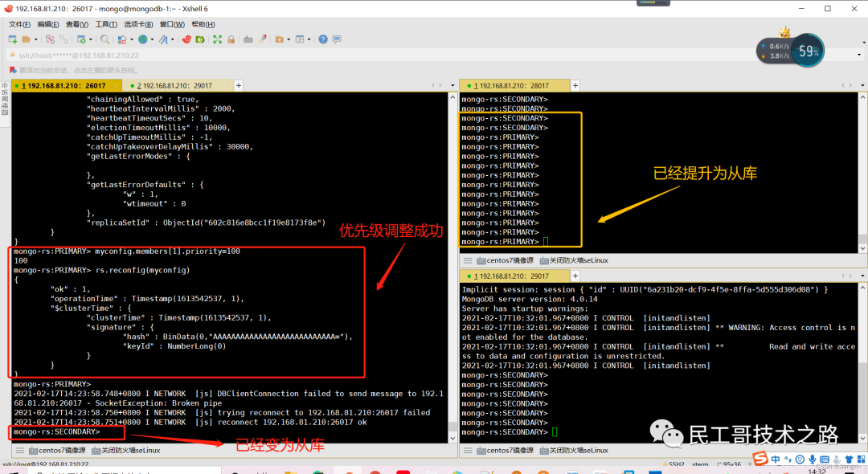Expand the session properties dropdown arrow

coord(90,39)
